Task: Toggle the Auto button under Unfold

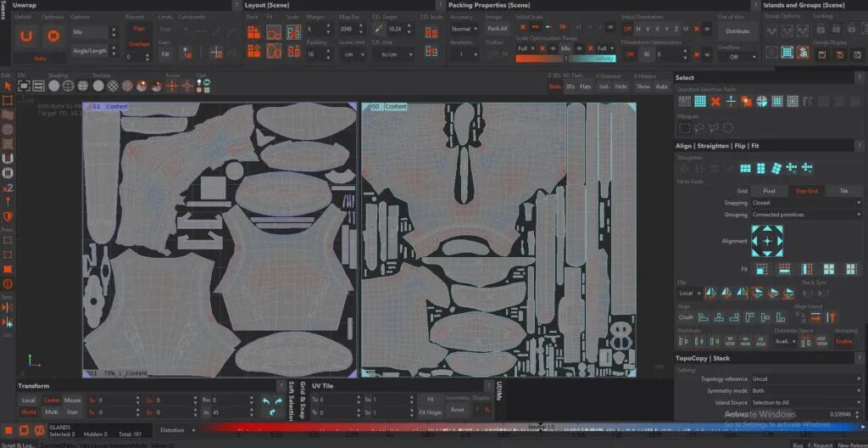Action: (40, 59)
